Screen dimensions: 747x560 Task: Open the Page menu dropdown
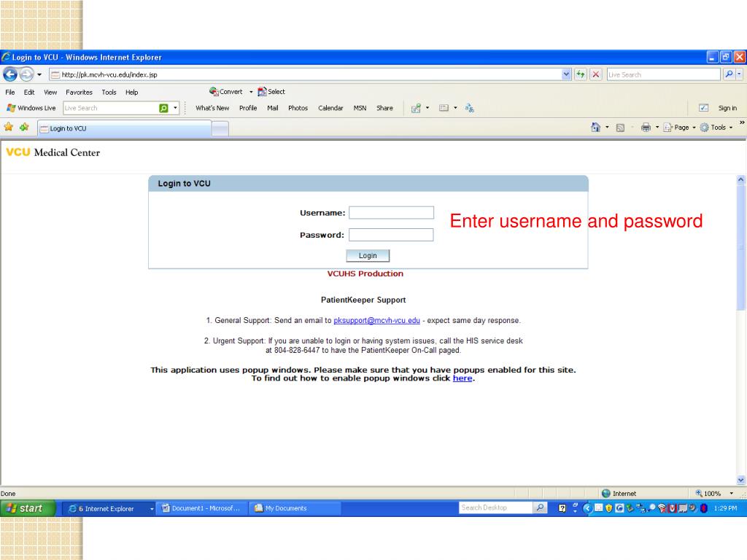[679, 127]
